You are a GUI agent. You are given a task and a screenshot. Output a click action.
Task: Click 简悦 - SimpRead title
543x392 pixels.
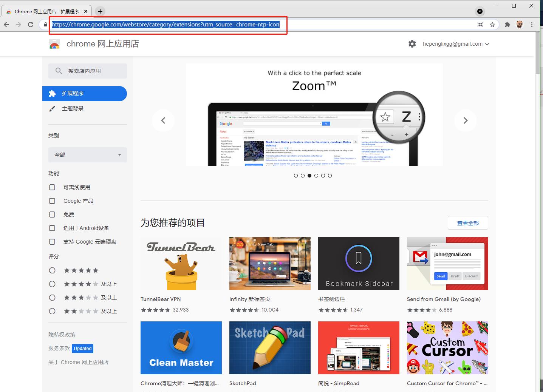tap(339, 383)
